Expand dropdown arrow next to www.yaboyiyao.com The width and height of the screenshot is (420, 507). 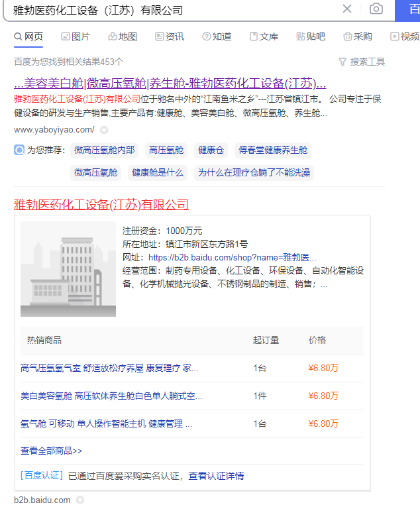[x=104, y=130]
